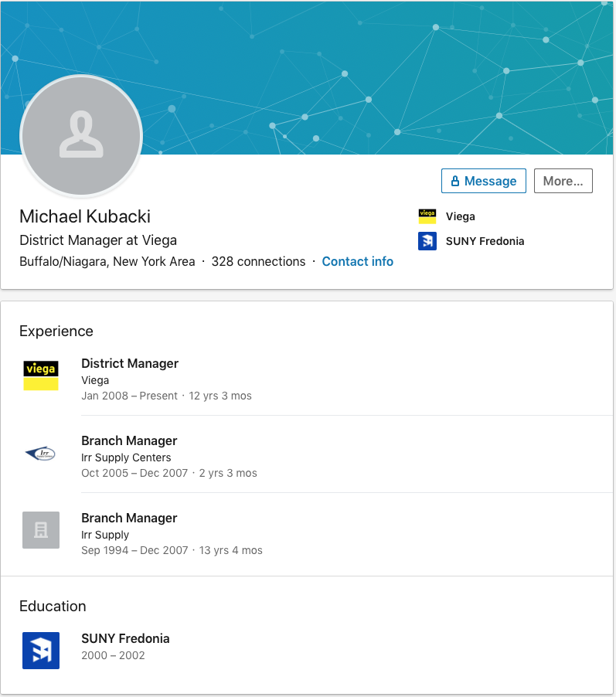The width and height of the screenshot is (616, 697).
Task: Click the gray placeholder Irr Supply company icon
Action: coord(41,530)
